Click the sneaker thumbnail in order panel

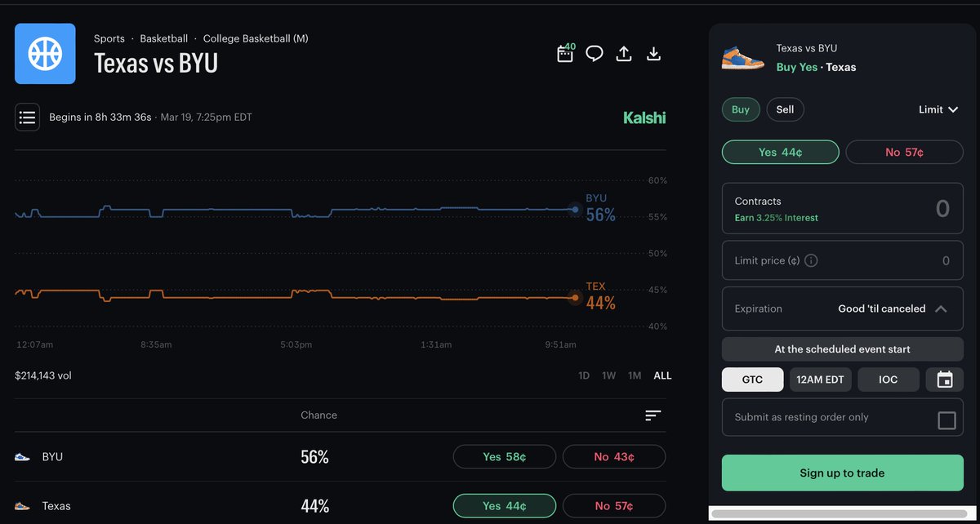coord(743,57)
